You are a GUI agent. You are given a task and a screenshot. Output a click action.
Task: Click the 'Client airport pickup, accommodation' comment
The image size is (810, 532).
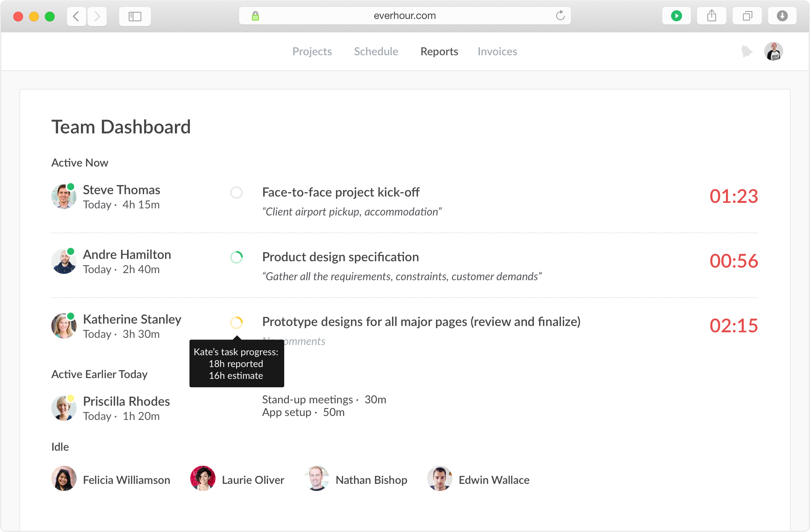352,212
